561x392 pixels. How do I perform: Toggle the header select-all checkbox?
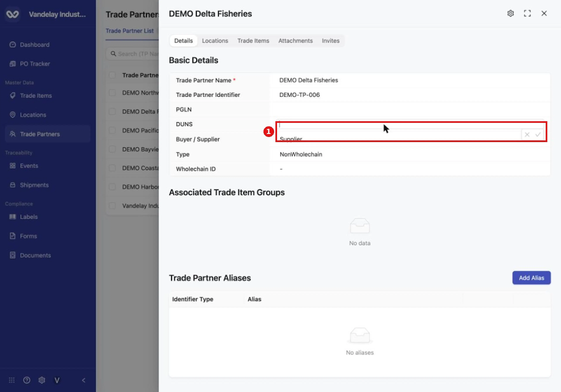[x=112, y=75]
